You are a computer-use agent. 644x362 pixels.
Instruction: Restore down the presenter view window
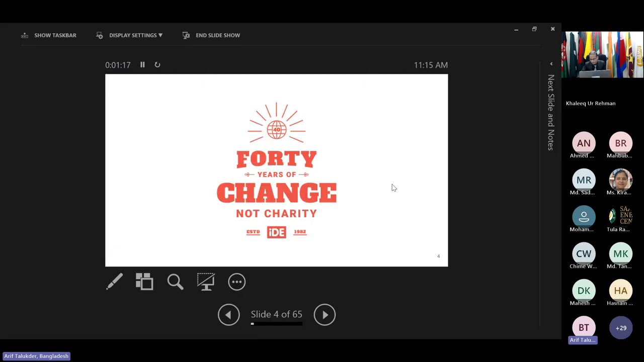click(534, 29)
